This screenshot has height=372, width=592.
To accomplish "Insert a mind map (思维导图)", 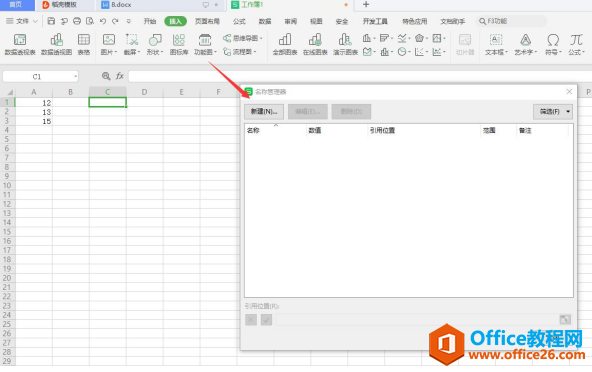I will coord(242,38).
